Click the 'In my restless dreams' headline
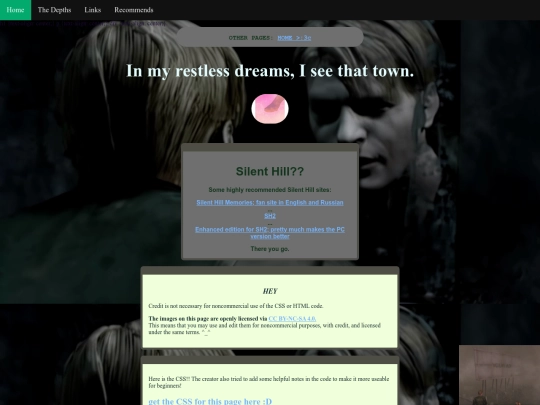The width and height of the screenshot is (540, 405). click(270, 71)
